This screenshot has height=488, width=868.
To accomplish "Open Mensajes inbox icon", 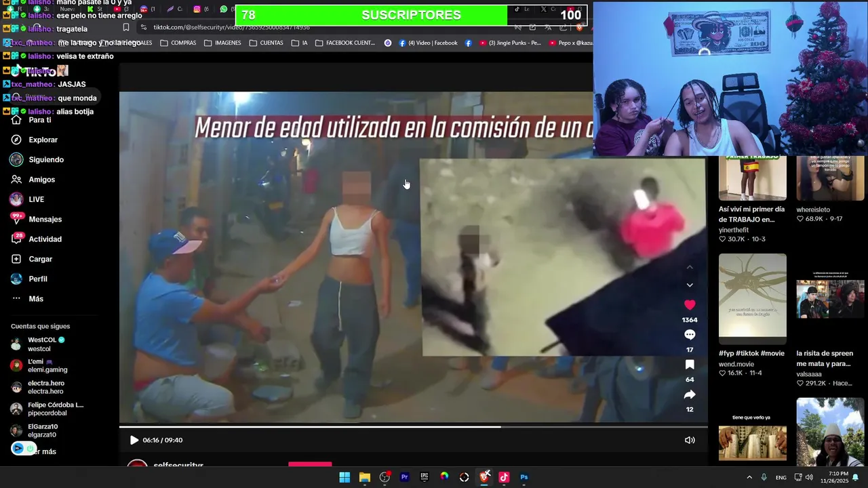I will tap(16, 219).
